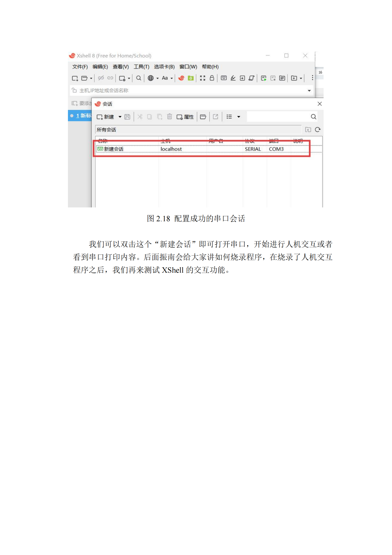Click the script scroll icon

click(x=251, y=78)
